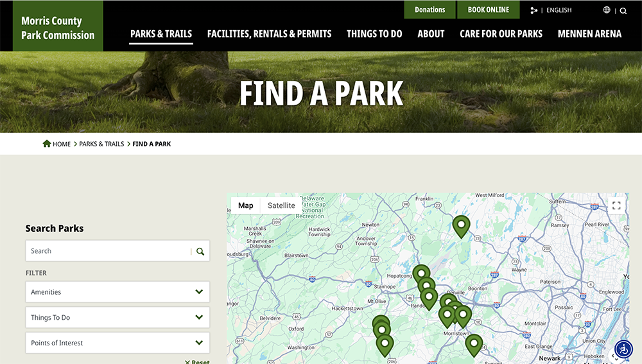Open the Things To Do filter dropdown
This screenshot has width=642, height=364.
tap(117, 318)
